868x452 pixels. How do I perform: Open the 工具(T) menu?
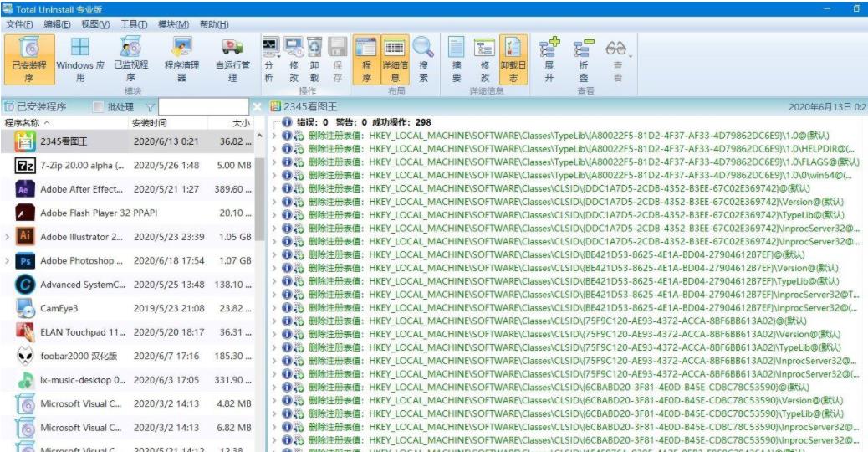point(134,24)
